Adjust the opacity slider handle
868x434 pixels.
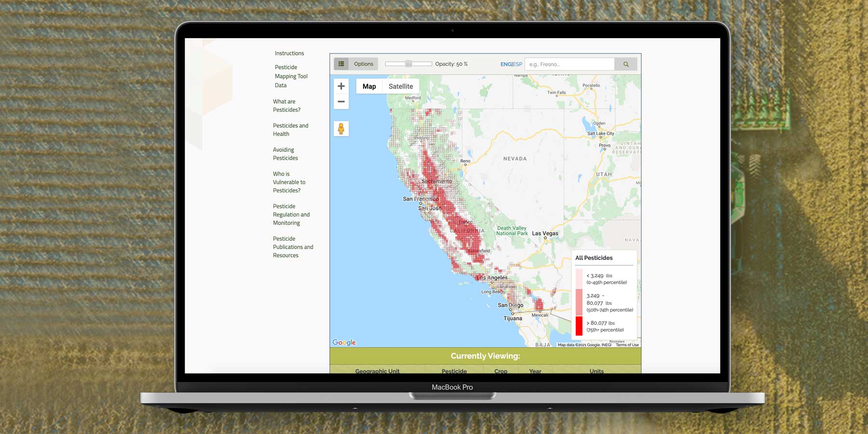click(x=408, y=64)
